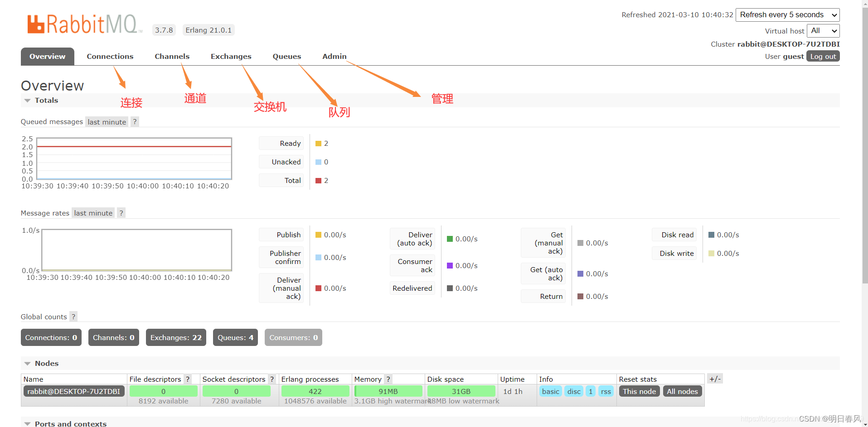Click the Memory help icon

pyautogui.click(x=388, y=379)
